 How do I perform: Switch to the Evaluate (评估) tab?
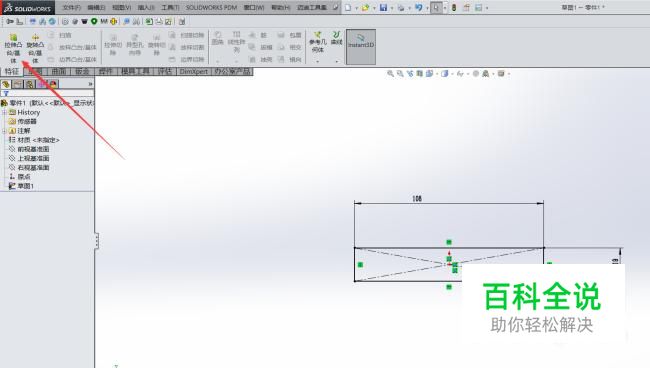click(165, 71)
